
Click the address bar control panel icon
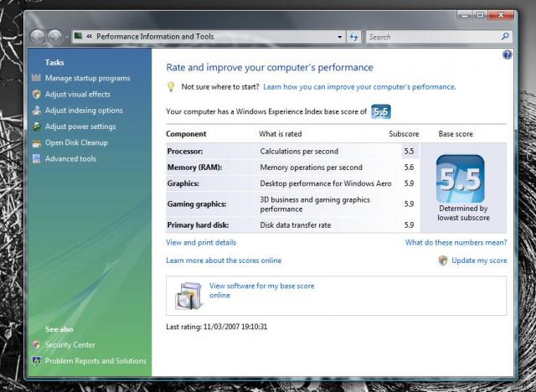tap(78, 36)
